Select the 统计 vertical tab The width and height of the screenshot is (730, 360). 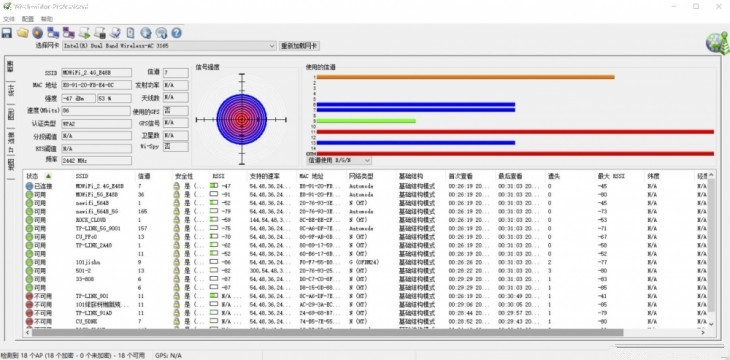click(10, 90)
